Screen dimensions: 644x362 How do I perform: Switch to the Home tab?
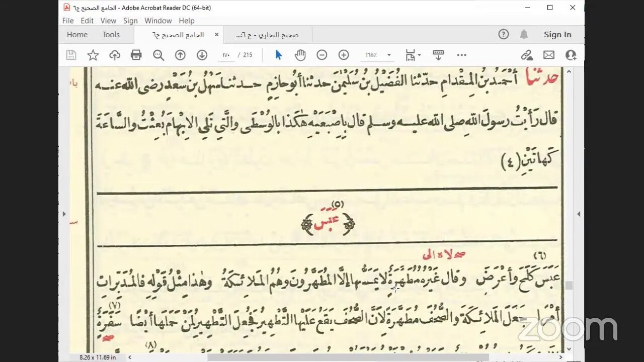pos(77,35)
